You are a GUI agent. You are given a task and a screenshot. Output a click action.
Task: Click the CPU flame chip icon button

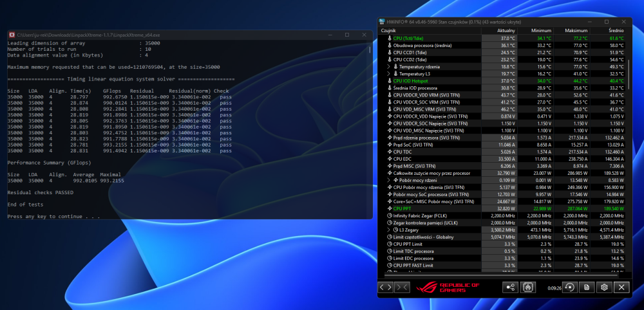tap(527, 287)
